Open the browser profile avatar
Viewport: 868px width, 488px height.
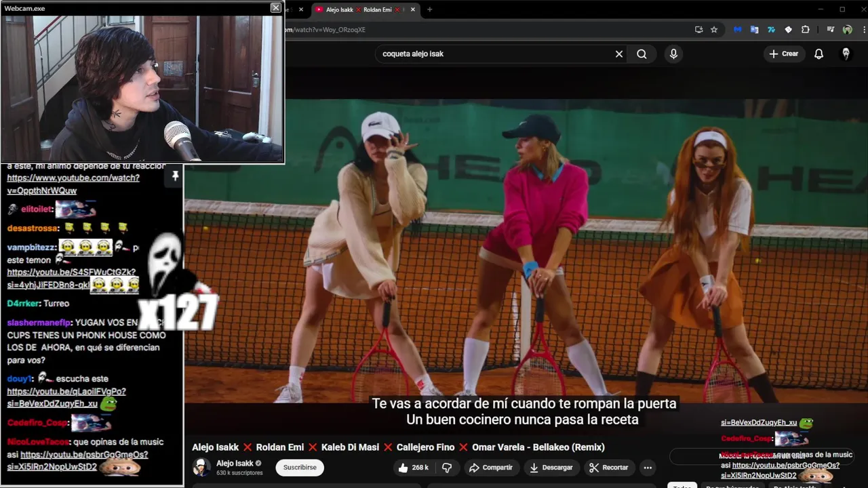pos(847,30)
